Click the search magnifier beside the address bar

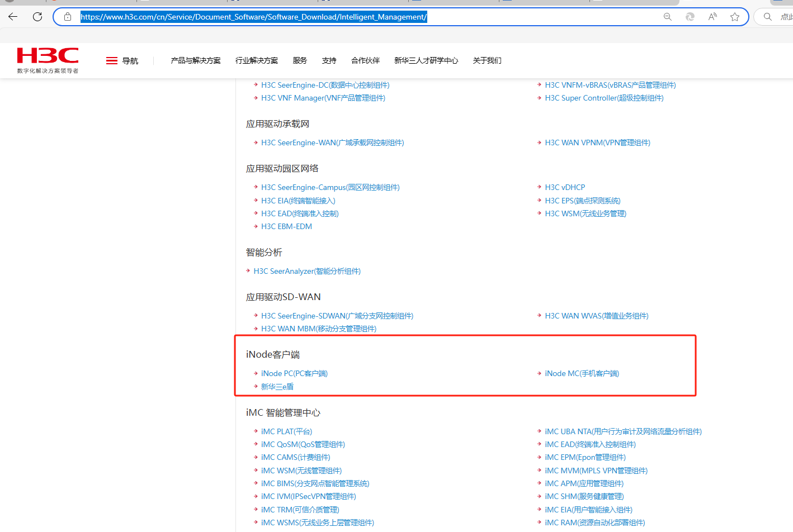(x=768, y=17)
